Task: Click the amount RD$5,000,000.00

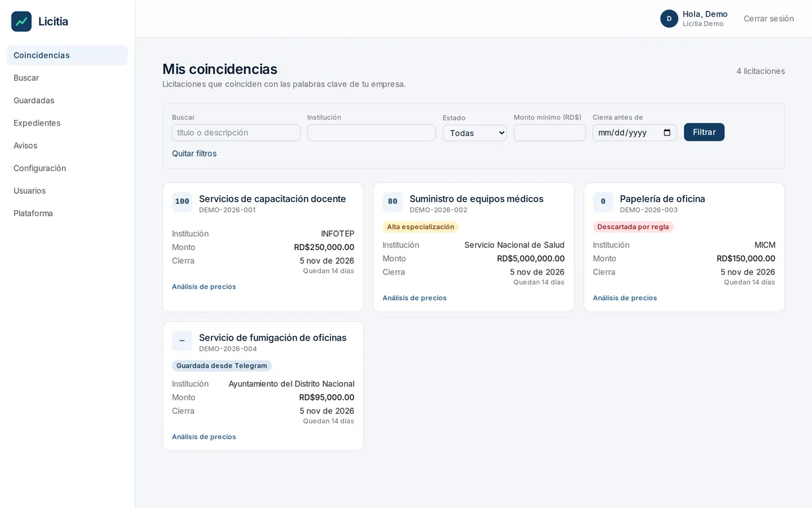Action: pyautogui.click(x=531, y=259)
